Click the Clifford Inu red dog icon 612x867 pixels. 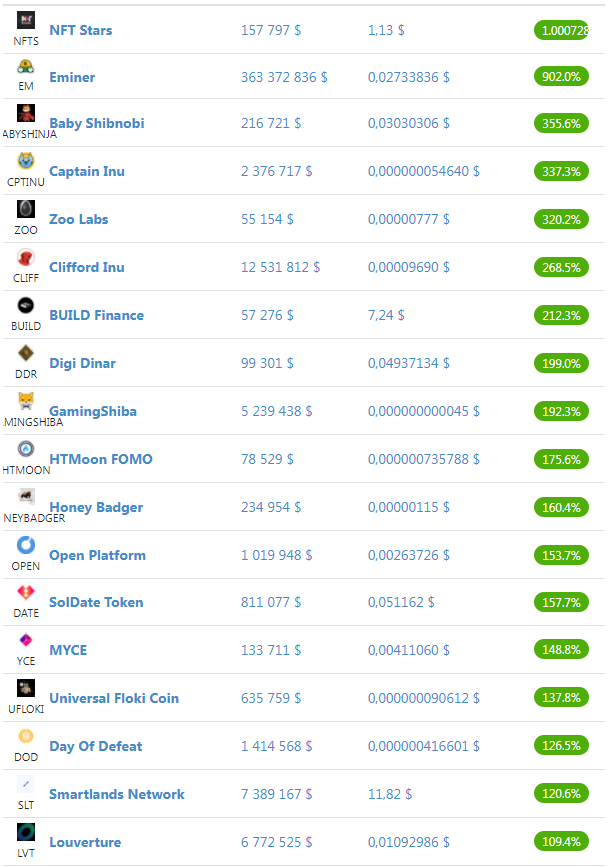26,257
